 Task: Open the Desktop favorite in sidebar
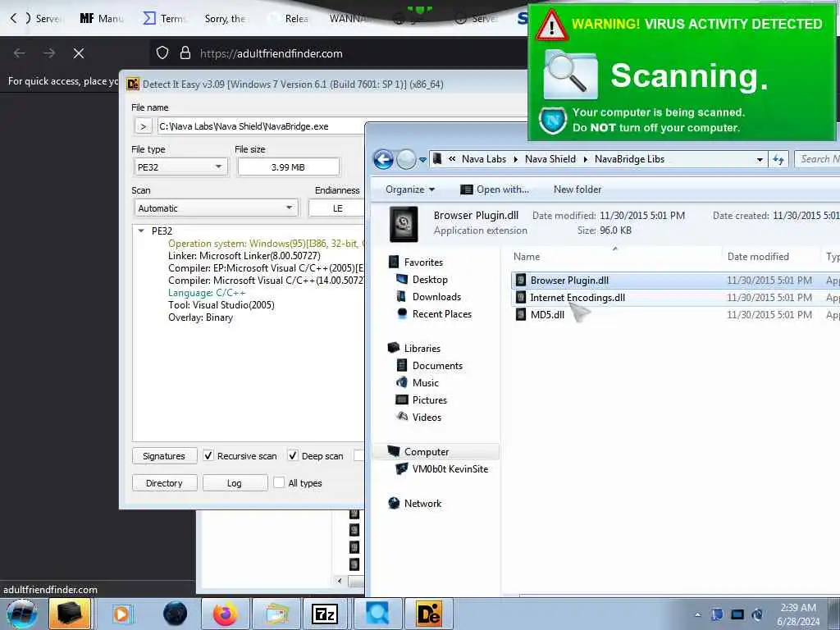tap(430, 280)
